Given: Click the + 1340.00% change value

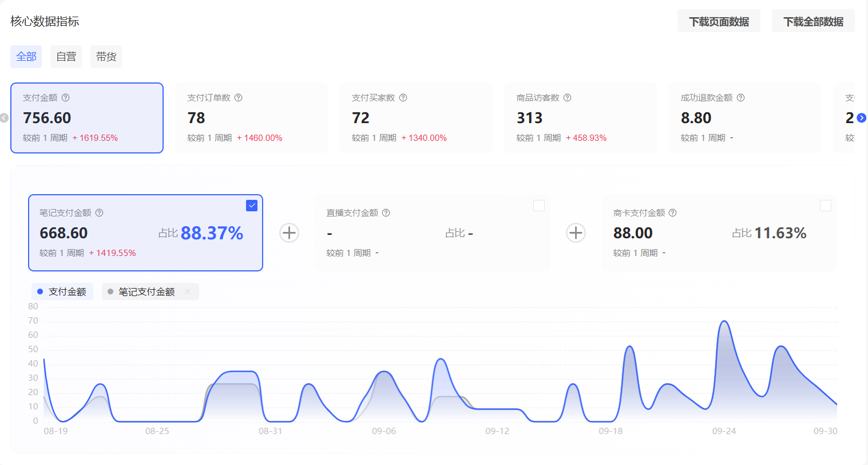Looking at the screenshot, I should tap(424, 138).
